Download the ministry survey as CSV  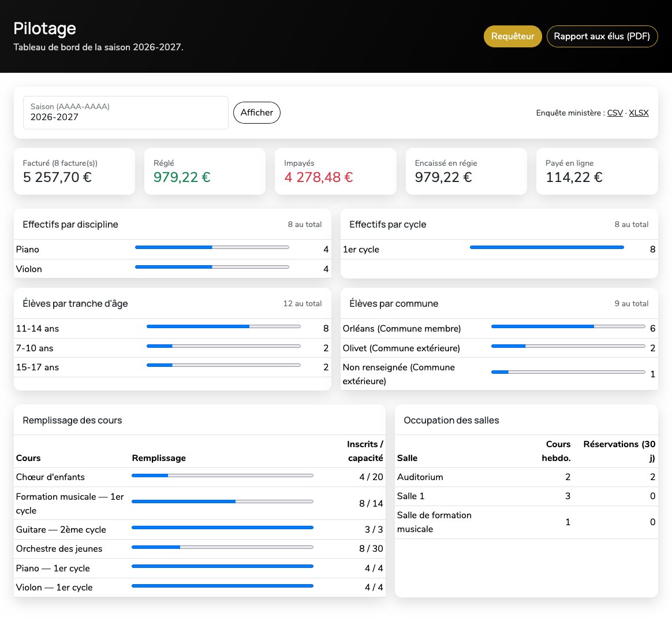click(x=615, y=113)
